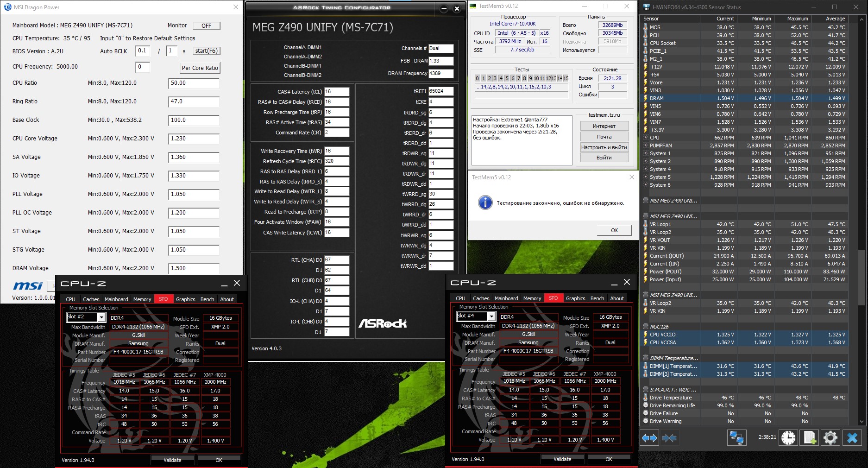
Task: Click the Per Core Ratio button
Action: tap(200, 68)
